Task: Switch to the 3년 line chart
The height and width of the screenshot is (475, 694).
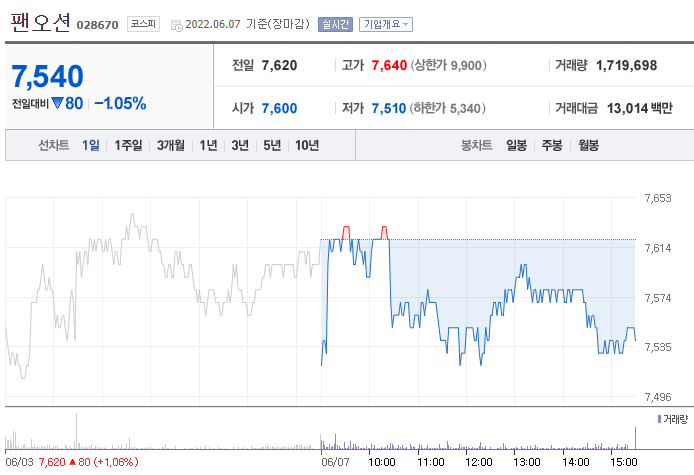Action: coord(240,145)
